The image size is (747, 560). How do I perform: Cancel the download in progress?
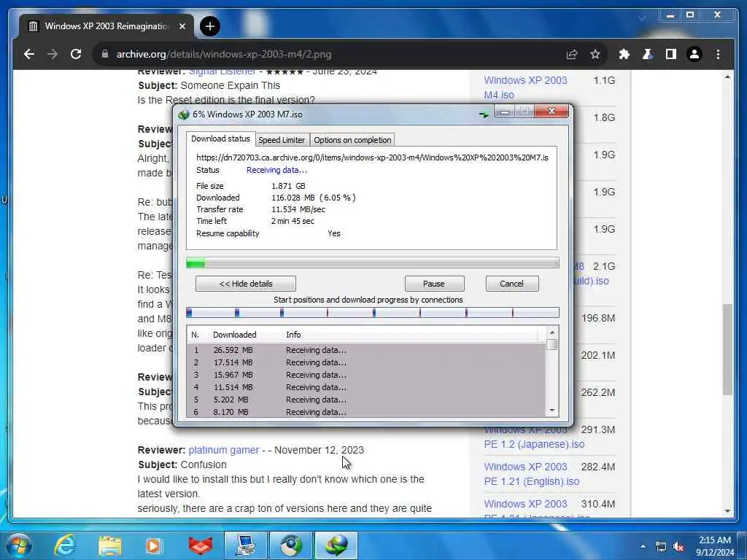pos(511,284)
